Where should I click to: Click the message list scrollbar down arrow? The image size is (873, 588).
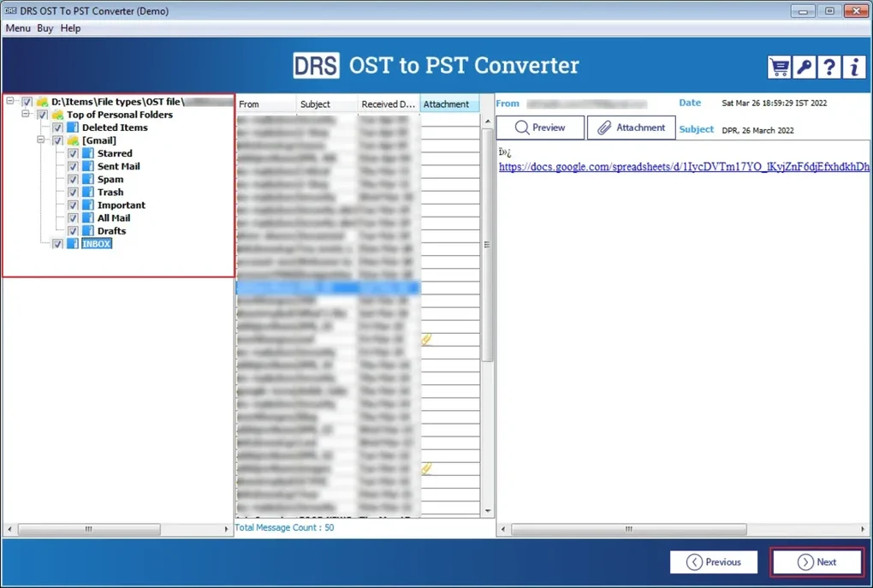click(488, 511)
